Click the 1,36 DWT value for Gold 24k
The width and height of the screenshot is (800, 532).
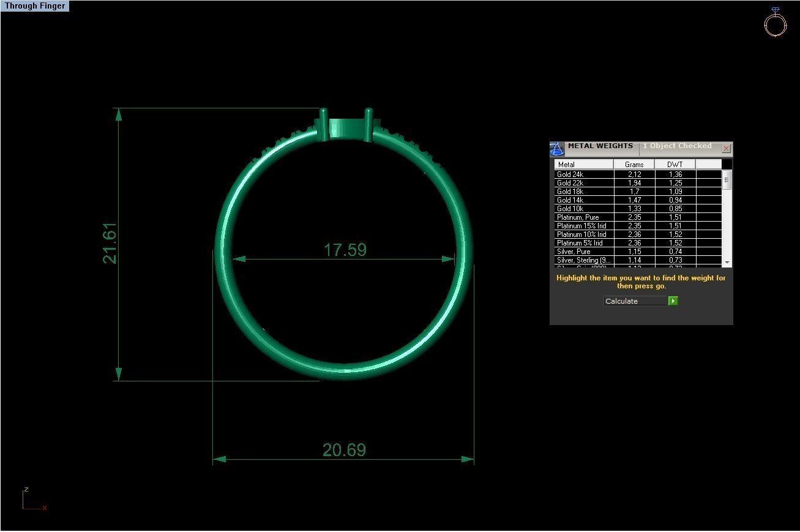(x=675, y=174)
